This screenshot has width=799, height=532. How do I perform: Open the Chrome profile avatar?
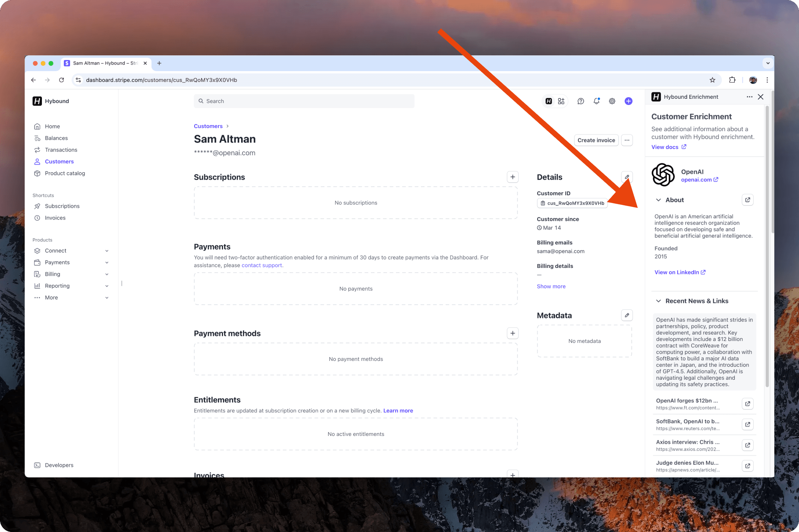[753, 80]
